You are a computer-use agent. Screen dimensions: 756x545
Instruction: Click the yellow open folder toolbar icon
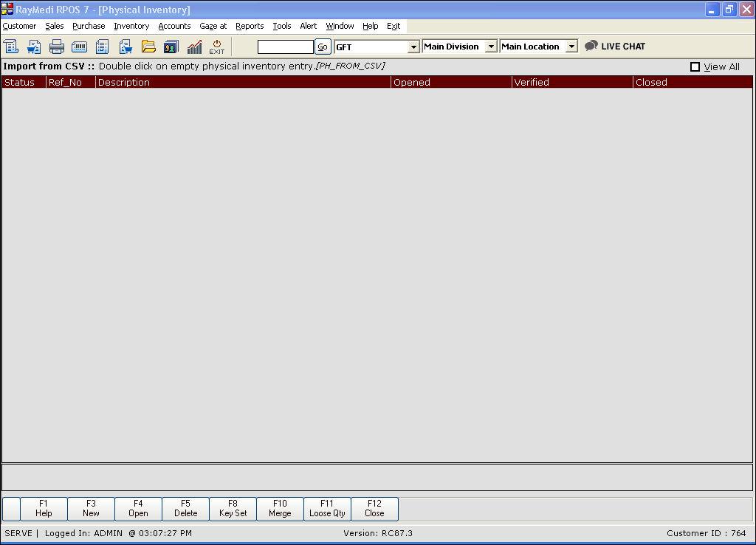click(148, 47)
